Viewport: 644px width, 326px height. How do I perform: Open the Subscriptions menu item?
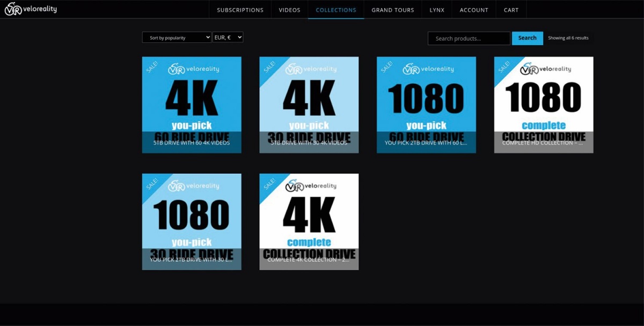point(240,10)
